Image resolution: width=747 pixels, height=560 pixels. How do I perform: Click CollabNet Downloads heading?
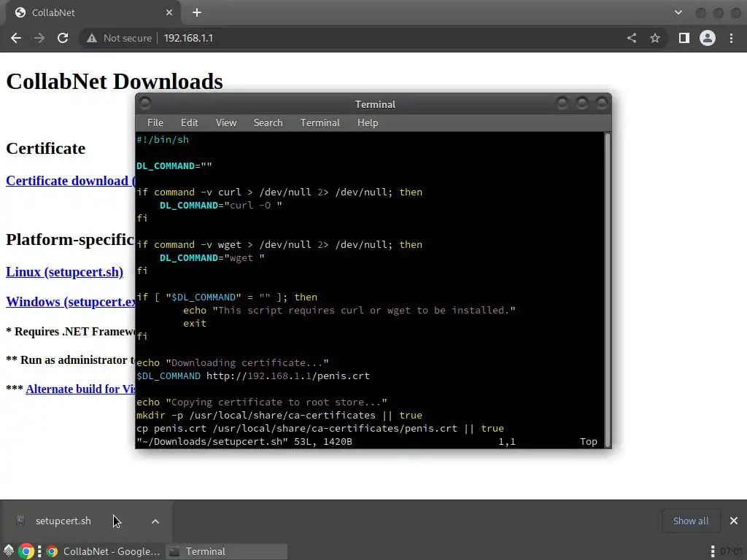(x=115, y=82)
